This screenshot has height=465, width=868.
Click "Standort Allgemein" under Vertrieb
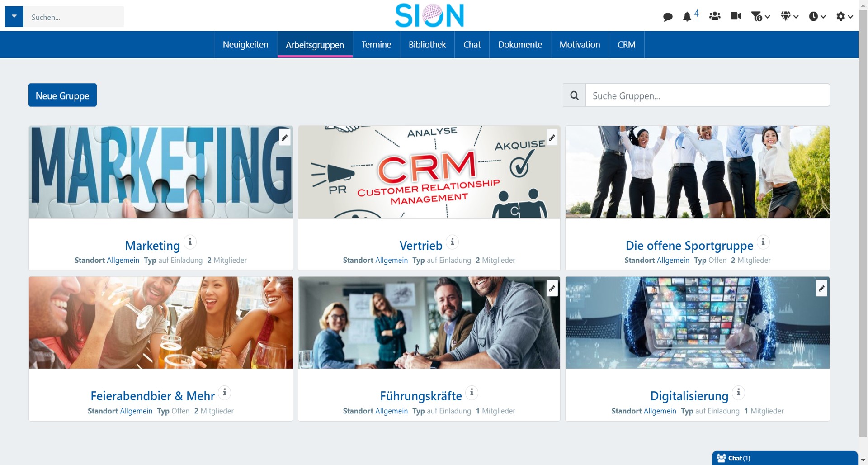pyautogui.click(x=375, y=260)
